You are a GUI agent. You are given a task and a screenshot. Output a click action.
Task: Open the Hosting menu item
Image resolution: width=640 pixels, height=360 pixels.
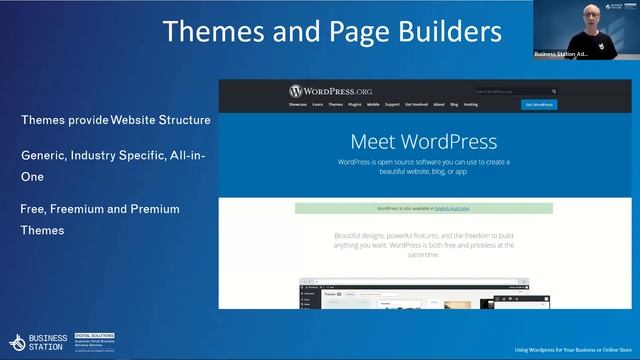pyautogui.click(x=471, y=104)
